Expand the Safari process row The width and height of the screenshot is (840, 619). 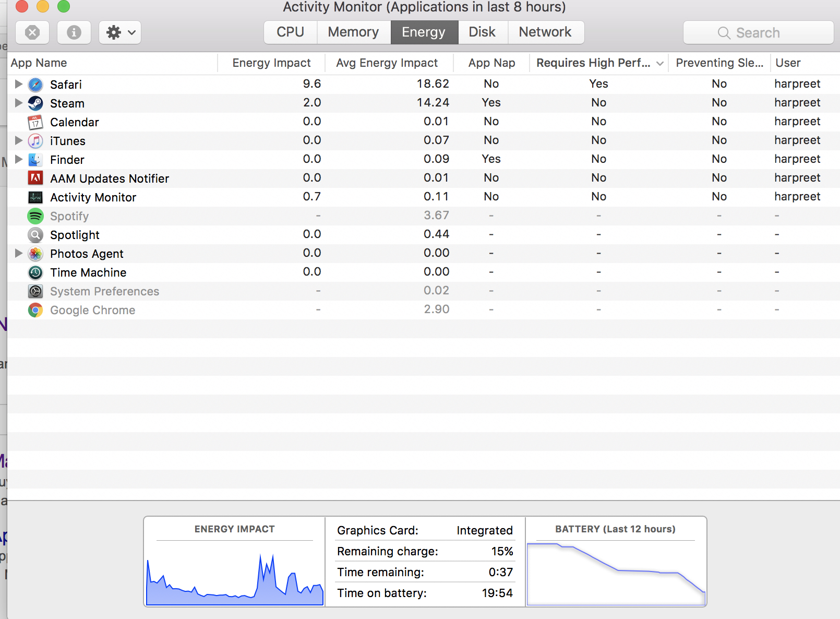click(x=18, y=84)
